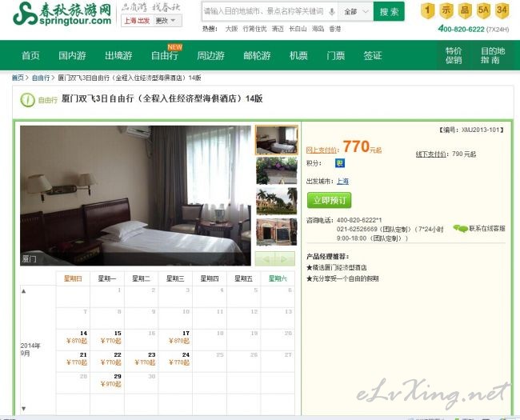Go to later month with calendar down arrow

(x=23, y=408)
